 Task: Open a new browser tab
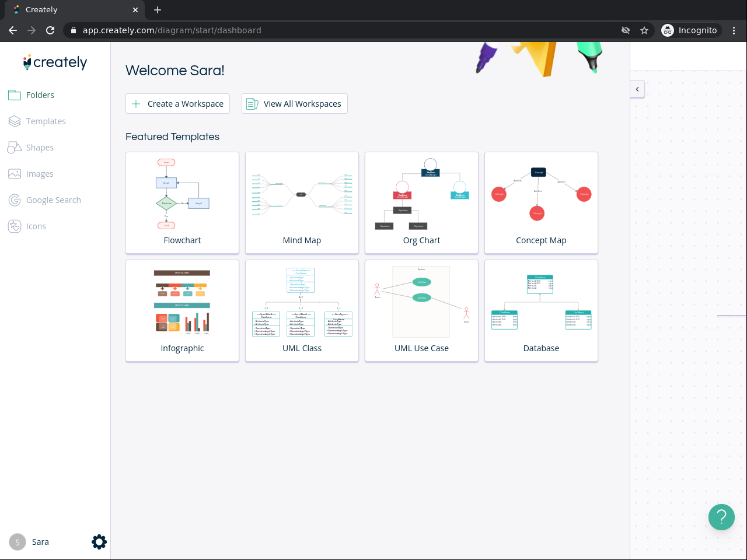click(x=158, y=10)
